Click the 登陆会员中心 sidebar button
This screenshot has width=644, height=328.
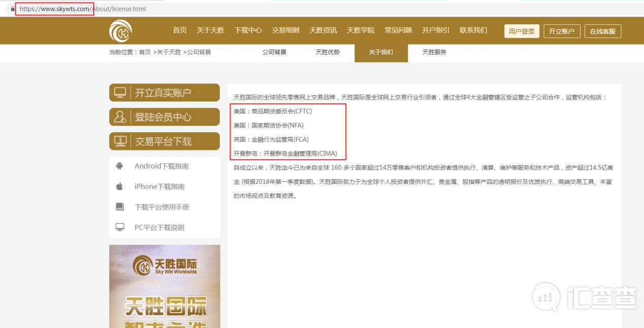coord(165,117)
